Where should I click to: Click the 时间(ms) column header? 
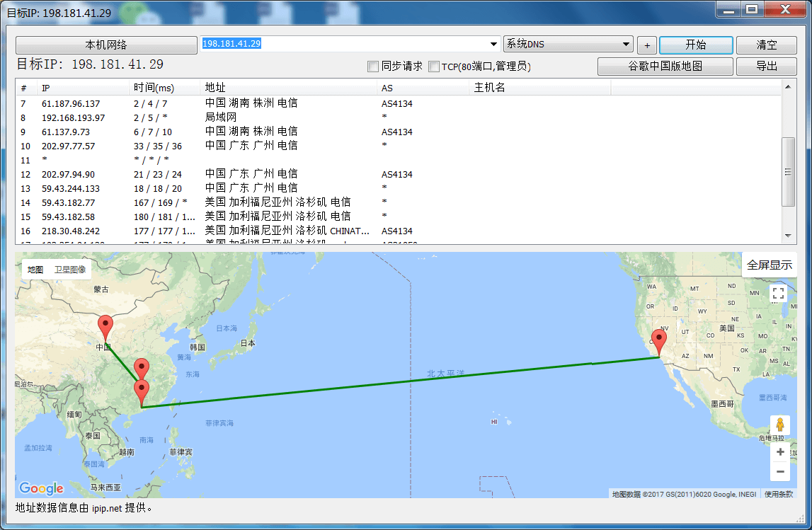(154, 88)
